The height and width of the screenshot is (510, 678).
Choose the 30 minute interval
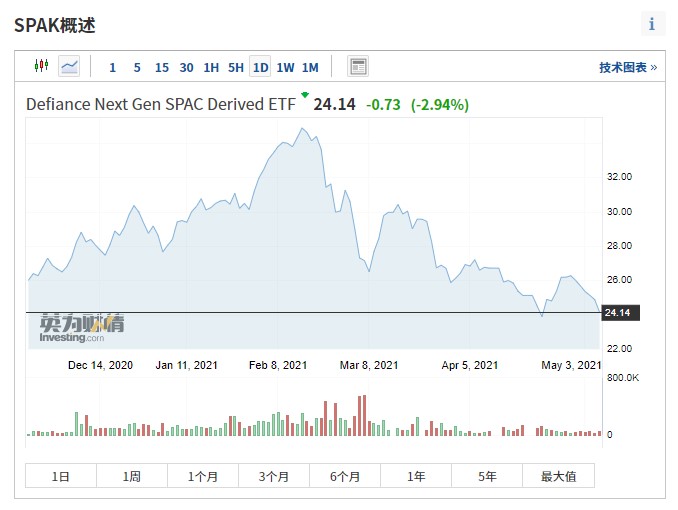187,67
